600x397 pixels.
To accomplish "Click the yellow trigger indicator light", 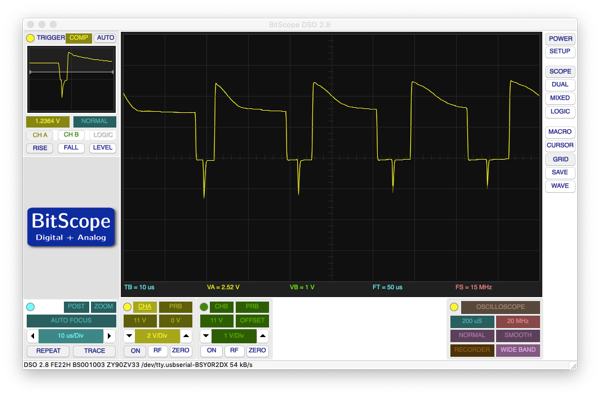I will (30, 38).
